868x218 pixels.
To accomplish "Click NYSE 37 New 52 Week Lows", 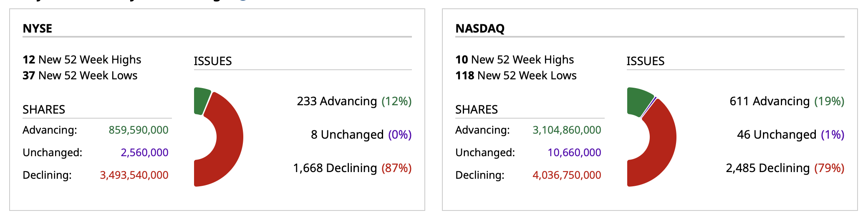I will tap(80, 76).
